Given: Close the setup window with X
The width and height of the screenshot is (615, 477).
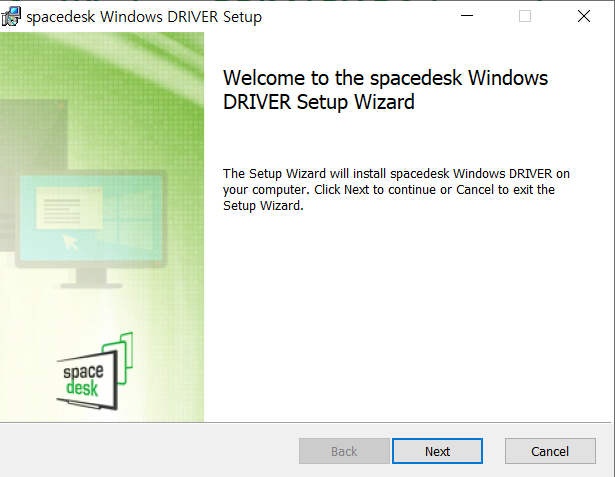Looking at the screenshot, I should pos(584,16).
